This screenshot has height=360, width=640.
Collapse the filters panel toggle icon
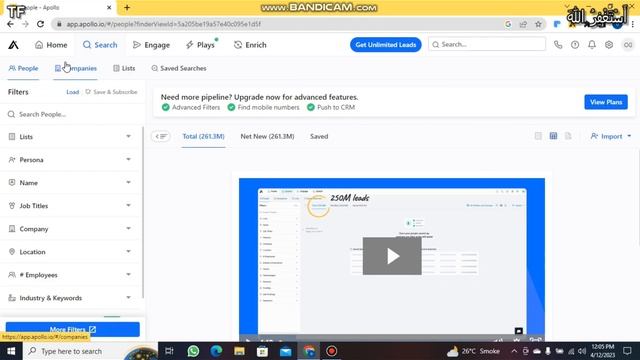161,136
